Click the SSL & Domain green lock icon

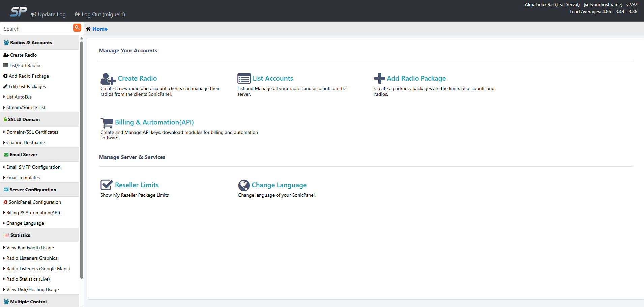[x=5, y=119]
